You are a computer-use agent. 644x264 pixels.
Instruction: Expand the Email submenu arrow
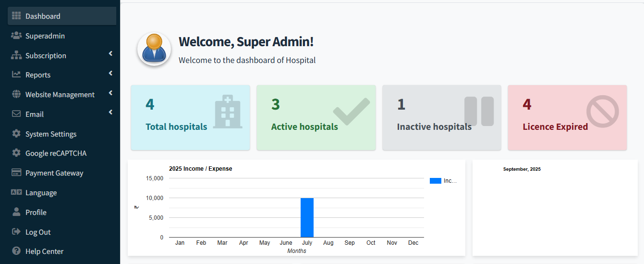tap(110, 113)
